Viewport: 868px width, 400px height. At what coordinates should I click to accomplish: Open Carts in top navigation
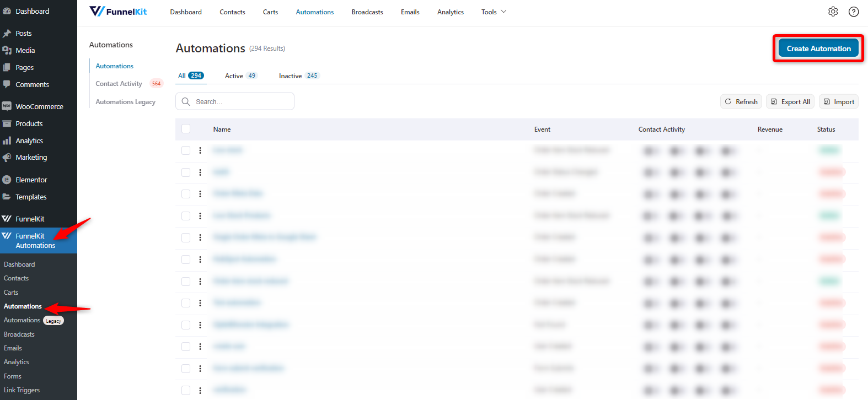270,12
